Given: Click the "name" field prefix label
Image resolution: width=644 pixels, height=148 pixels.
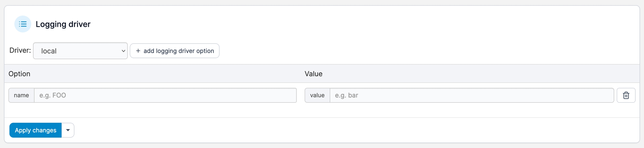Looking at the screenshot, I should click(x=21, y=96).
